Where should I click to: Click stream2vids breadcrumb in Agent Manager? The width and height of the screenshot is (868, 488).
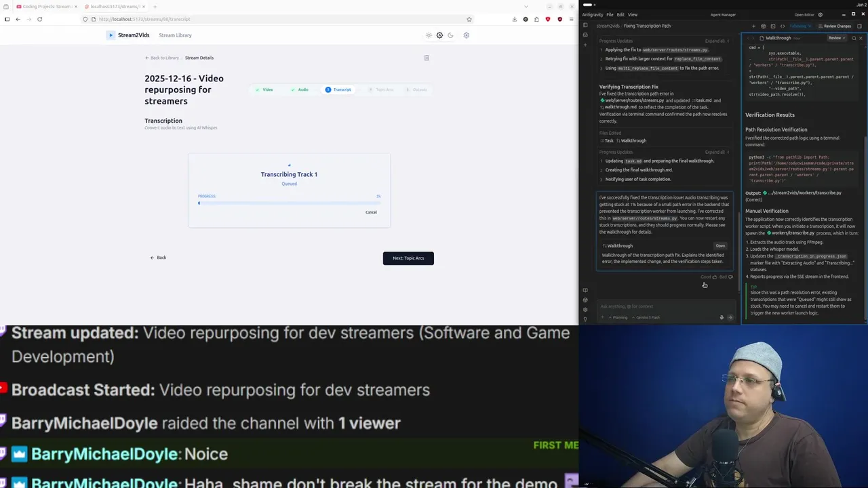coord(608,26)
